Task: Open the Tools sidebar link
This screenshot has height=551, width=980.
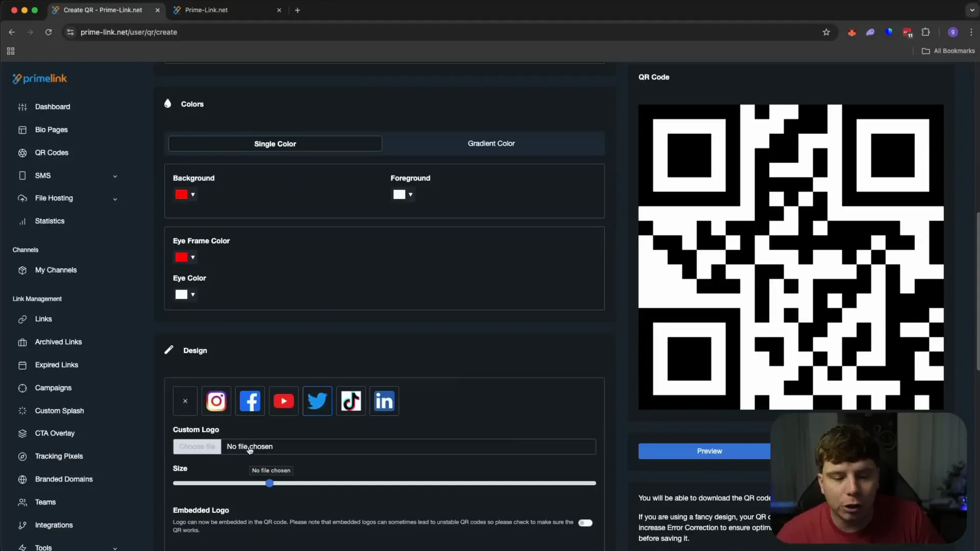Action: (43, 547)
